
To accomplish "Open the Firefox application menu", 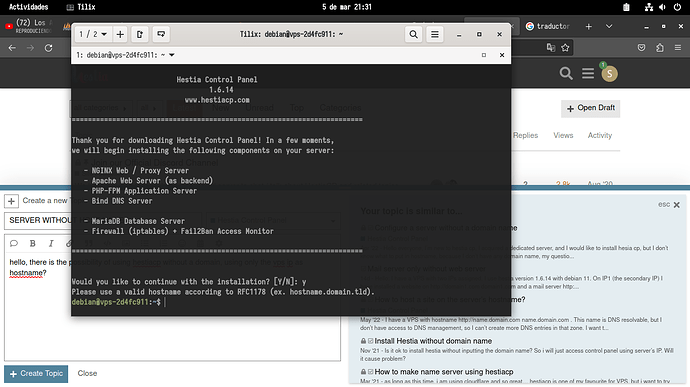I will [678, 48].
